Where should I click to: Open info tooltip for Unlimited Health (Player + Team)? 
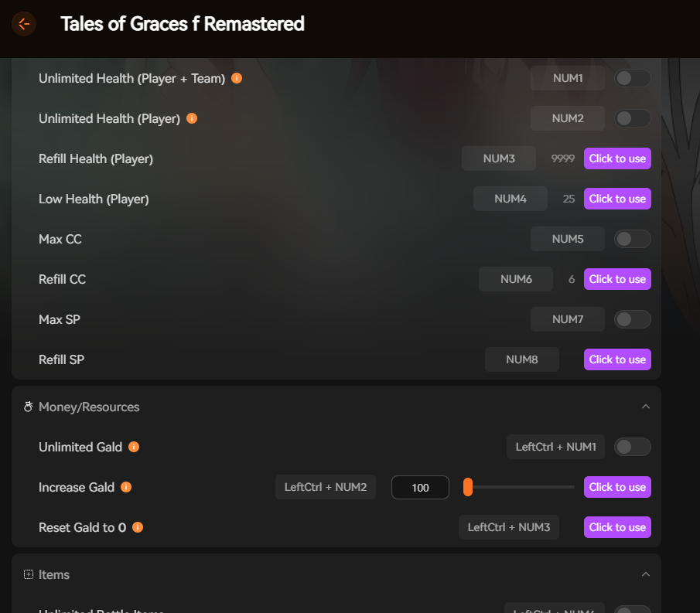pos(237,78)
